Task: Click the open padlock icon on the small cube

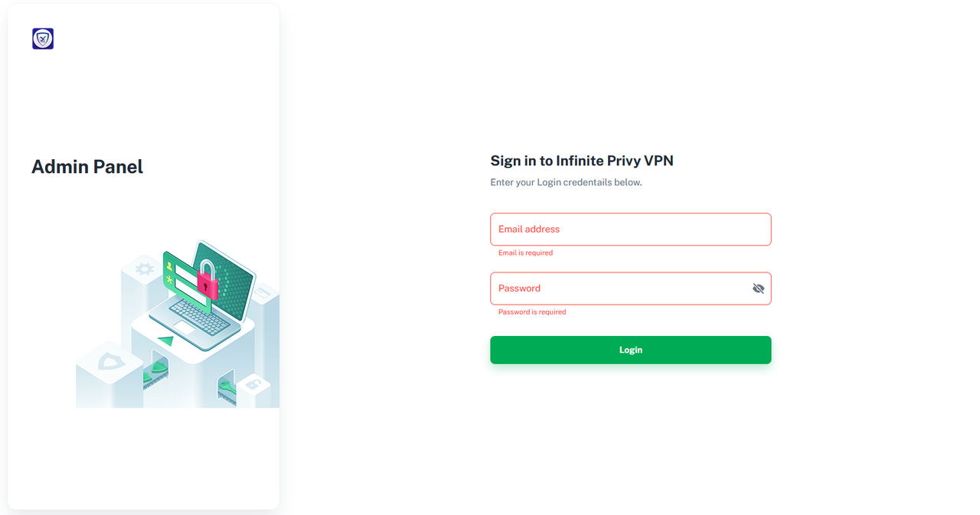Action: point(253,384)
